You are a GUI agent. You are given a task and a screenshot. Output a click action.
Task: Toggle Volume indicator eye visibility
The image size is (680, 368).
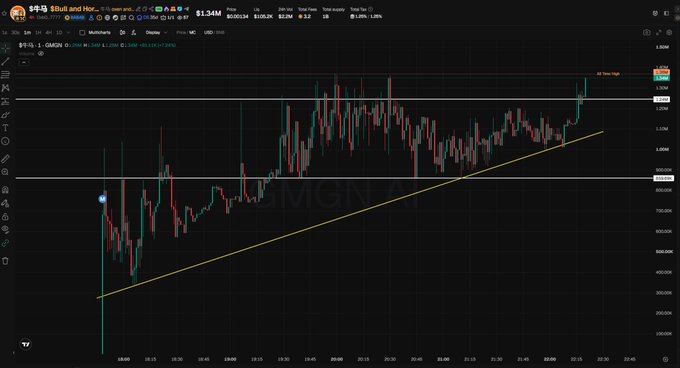tap(41, 54)
